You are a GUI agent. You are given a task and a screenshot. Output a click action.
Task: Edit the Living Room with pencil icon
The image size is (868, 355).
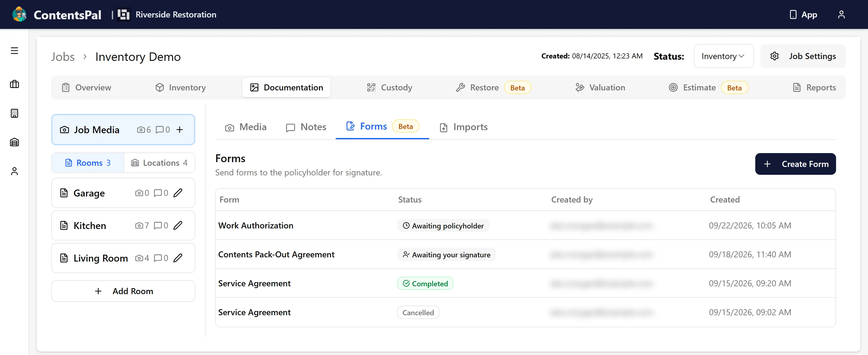point(178,258)
